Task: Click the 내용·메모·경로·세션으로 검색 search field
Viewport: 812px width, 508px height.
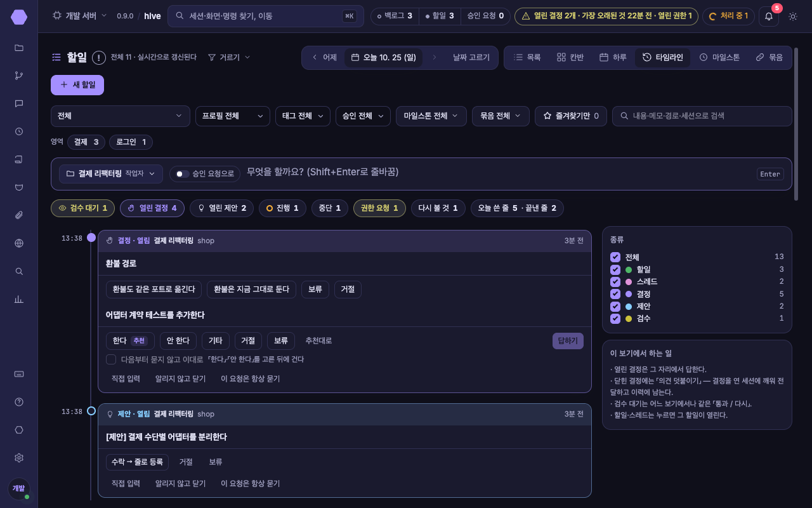Action: (702, 116)
